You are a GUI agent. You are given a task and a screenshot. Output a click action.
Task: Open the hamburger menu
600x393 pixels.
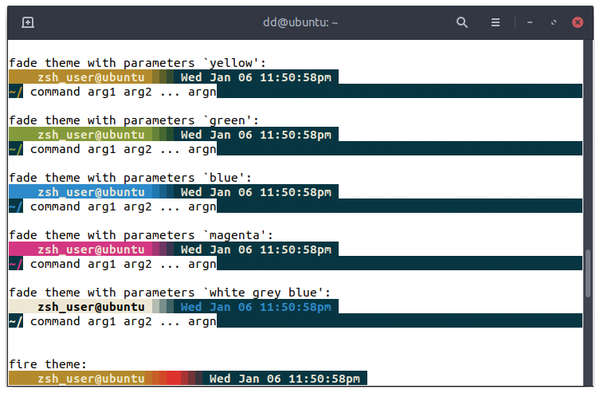(x=496, y=23)
